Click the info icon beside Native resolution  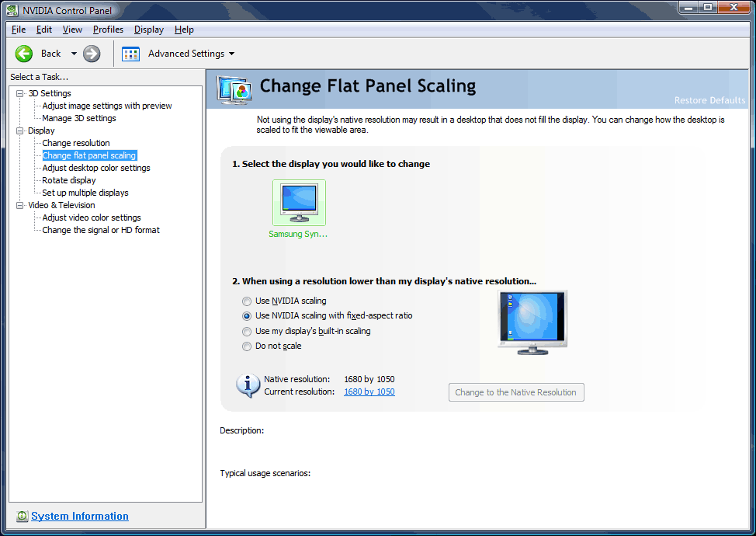(x=248, y=385)
